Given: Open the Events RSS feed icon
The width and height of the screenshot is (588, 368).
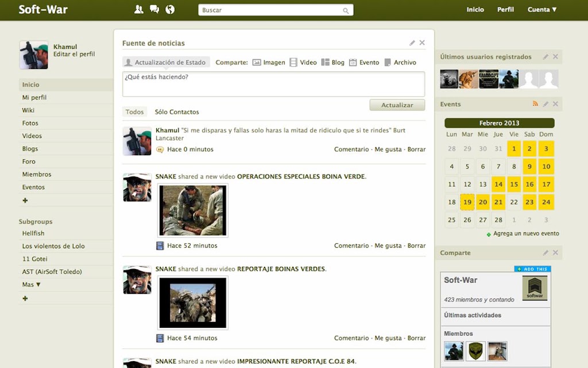Looking at the screenshot, I should [x=535, y=104].
